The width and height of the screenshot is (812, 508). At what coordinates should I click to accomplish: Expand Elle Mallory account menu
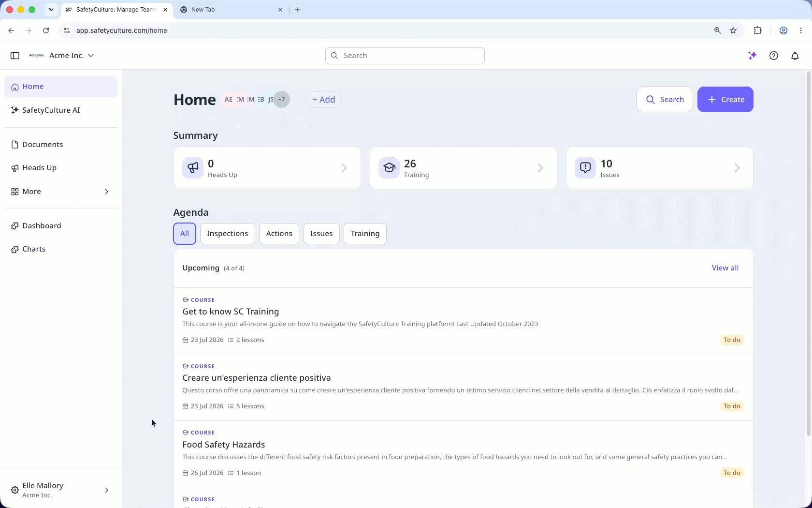click(x=61, y=490)
